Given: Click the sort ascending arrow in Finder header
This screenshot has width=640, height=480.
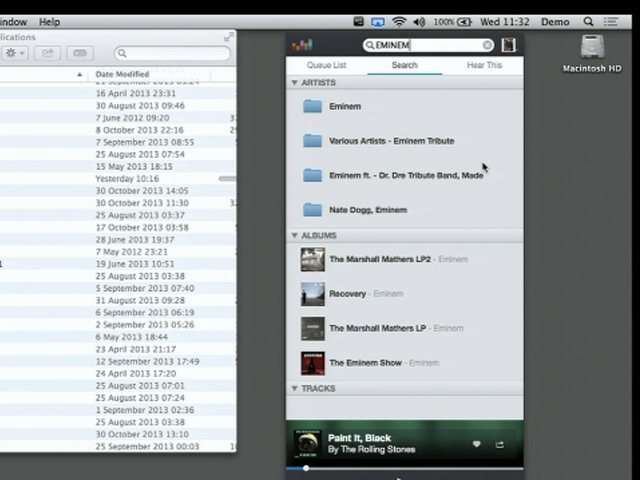Looking at the screenshot, I should (x=80, y=74).
